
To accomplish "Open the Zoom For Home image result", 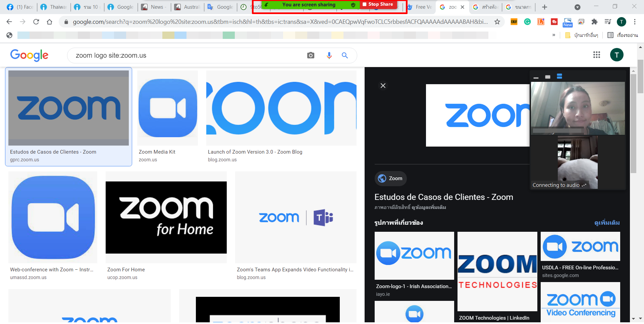I will tap(166, 217).
